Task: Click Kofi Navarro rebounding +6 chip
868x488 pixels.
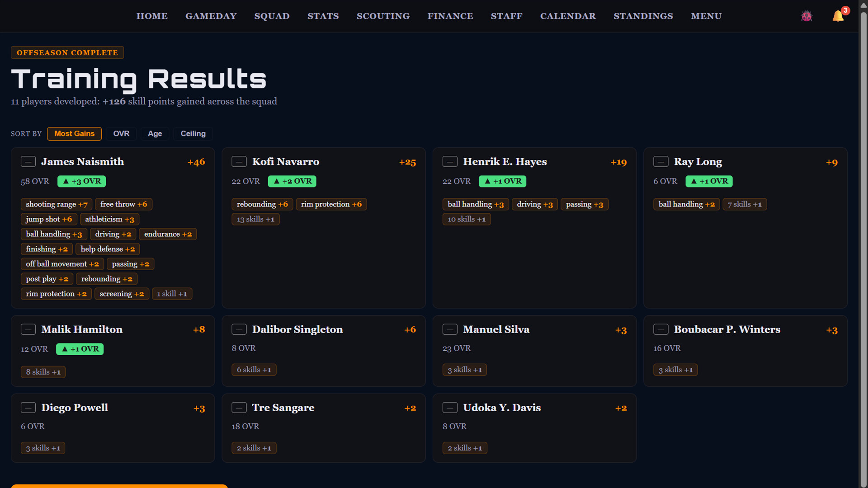Action: [262, 204]
